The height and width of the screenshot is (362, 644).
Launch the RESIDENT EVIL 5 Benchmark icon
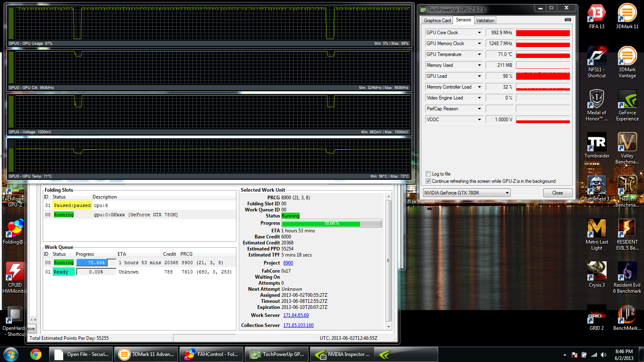pos(627,235)
